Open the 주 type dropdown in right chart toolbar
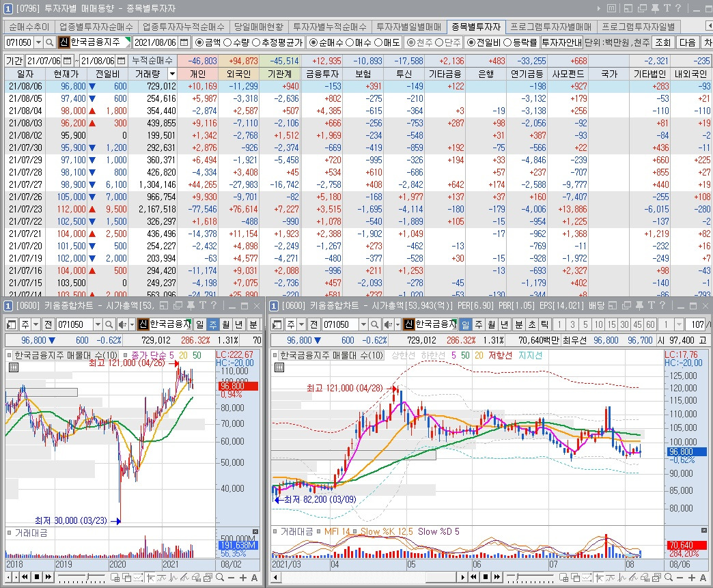The width and height of the screenshot is (713, 588). [301, 324]
